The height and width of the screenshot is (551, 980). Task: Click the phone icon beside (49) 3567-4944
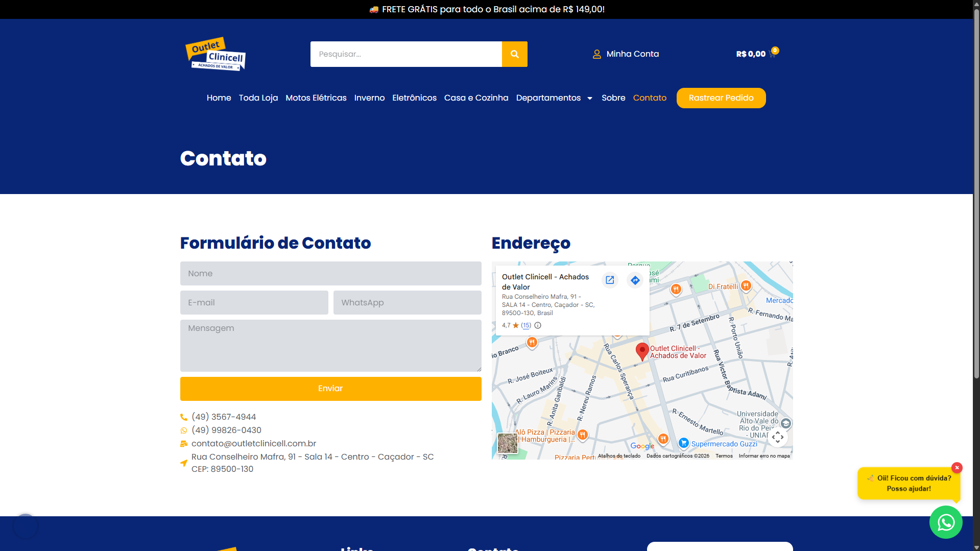(x=184, y=417)
